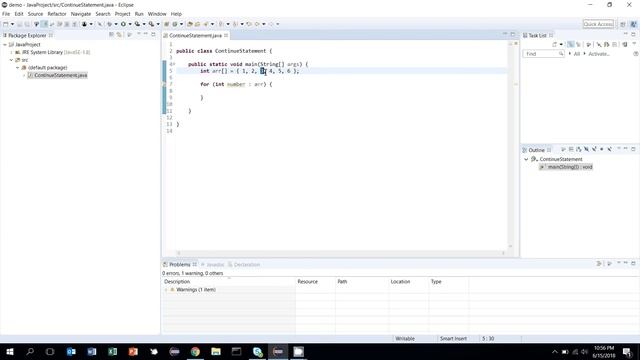This screenshot has height=360, width=640.
Task: Click the Open Task toolbar icon
Action: point(198,24)
